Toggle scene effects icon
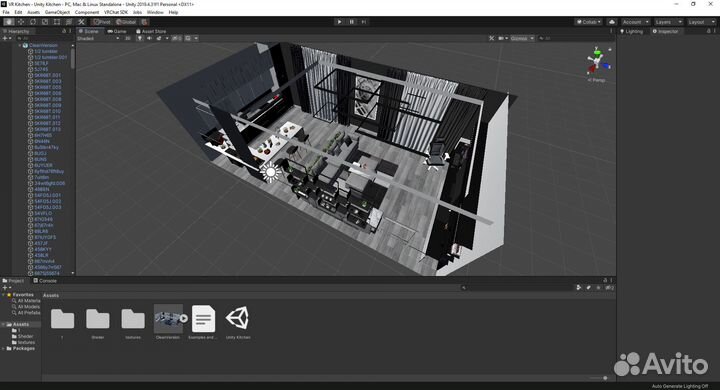The height and width of the screenshot is (390, 720). [159, 39]
